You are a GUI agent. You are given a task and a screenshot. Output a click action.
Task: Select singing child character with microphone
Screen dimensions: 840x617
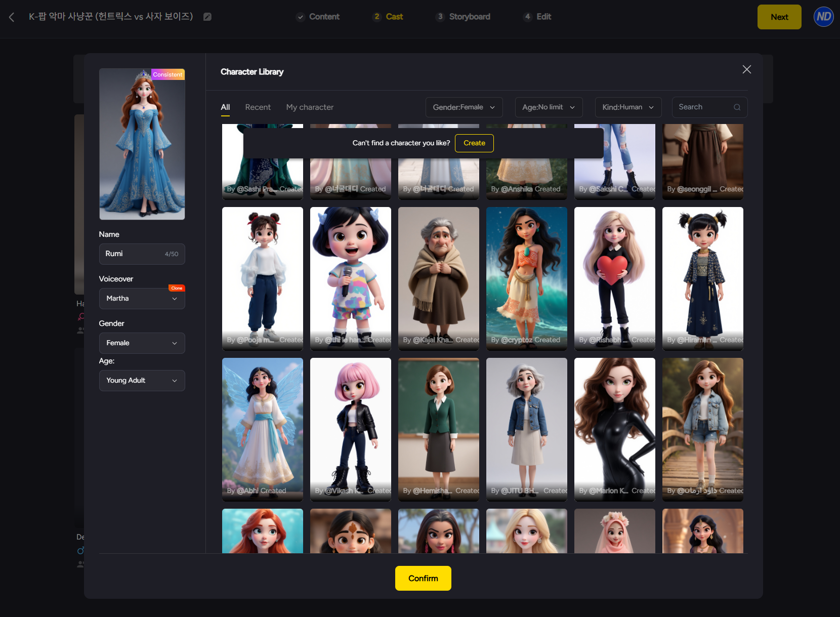[x=351, y=279]
